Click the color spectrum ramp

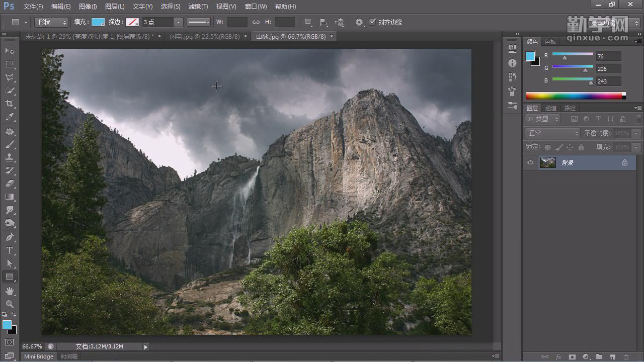pos(574,96)
